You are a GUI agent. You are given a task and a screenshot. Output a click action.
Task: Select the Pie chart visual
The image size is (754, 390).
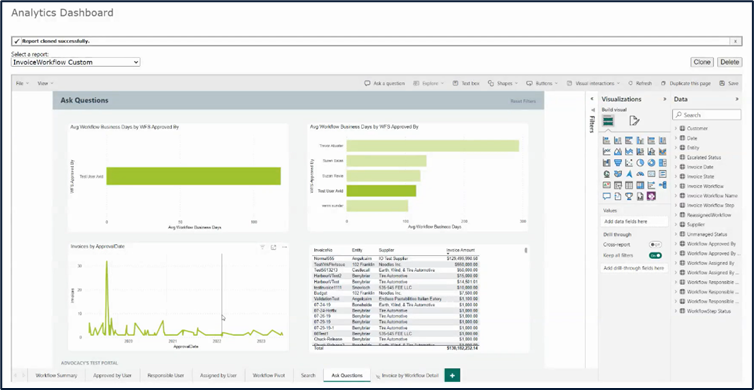point(640,163)
